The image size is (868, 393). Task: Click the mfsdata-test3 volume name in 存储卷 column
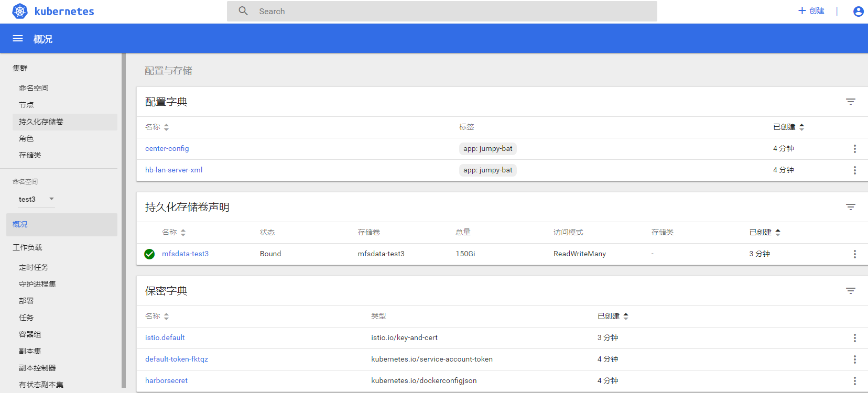[x=381, y=254]
